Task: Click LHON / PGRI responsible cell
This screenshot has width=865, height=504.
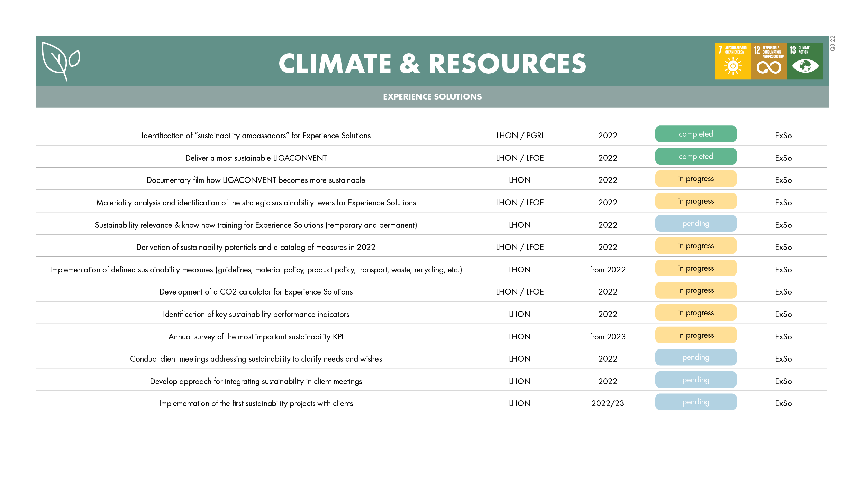Action: 519,136
